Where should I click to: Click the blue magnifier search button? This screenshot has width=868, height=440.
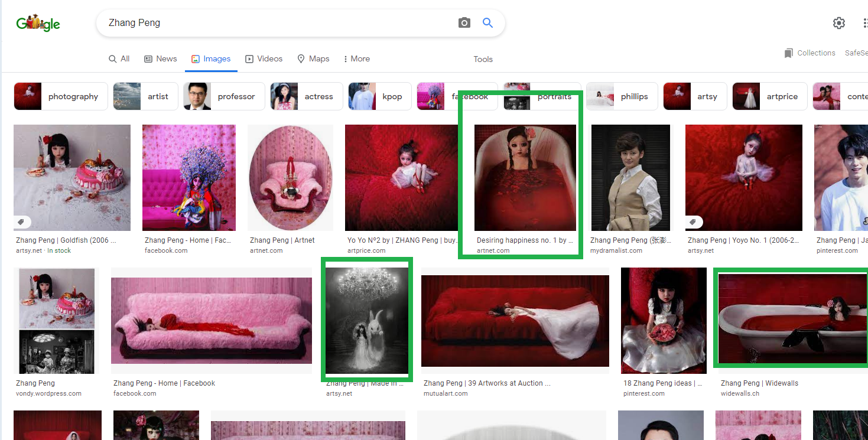(x=487, y=23)
